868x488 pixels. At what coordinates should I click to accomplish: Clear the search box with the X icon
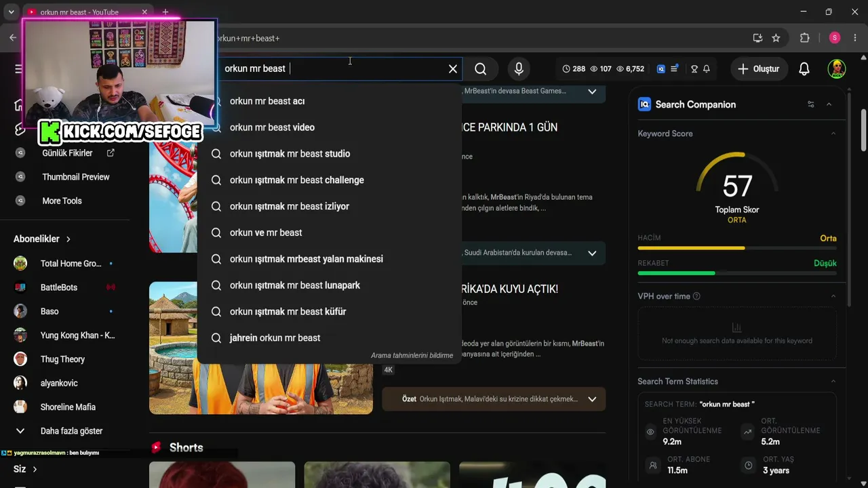[453, 68]
